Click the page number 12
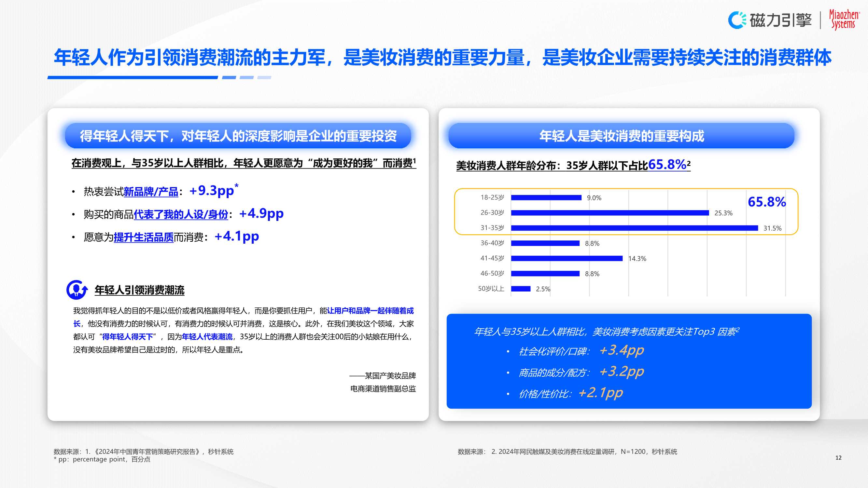The width and height of the screenshot is (868, 488). pyautogui.click(x=839, y=458)
